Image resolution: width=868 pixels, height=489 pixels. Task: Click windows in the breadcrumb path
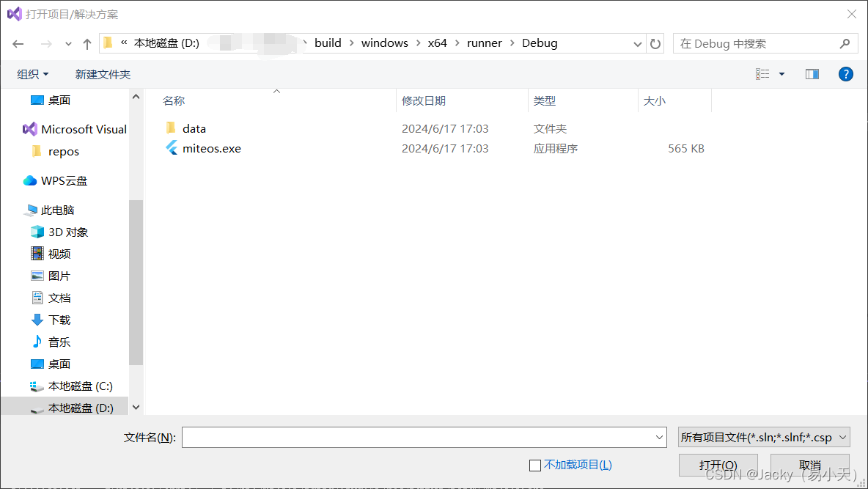pos(384,43)
